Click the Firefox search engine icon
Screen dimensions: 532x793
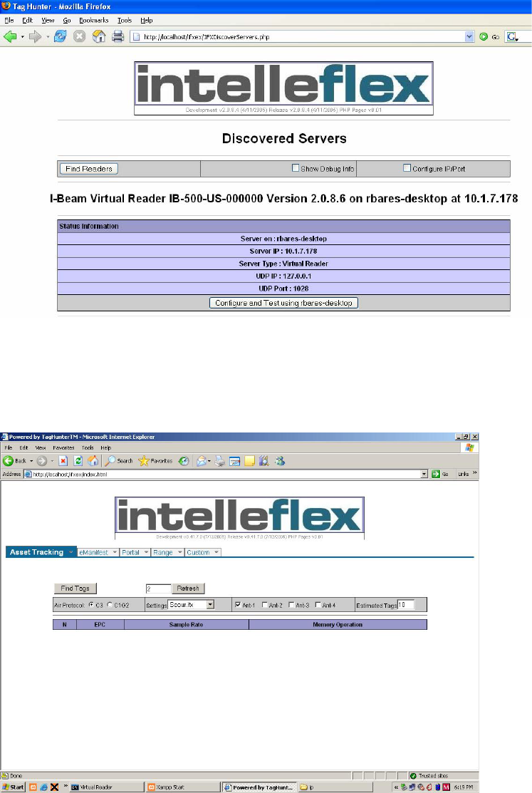pyautogui.click(x=513, y=36)
